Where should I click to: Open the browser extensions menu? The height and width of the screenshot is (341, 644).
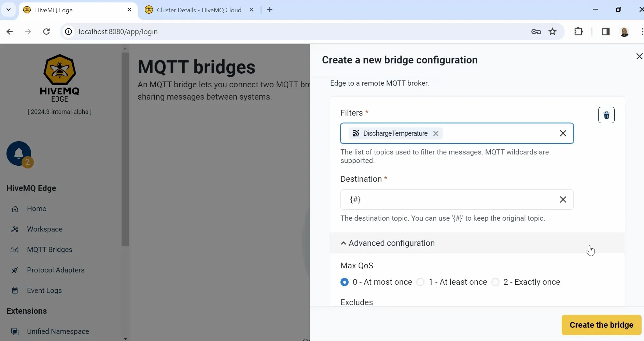[578, 32]
